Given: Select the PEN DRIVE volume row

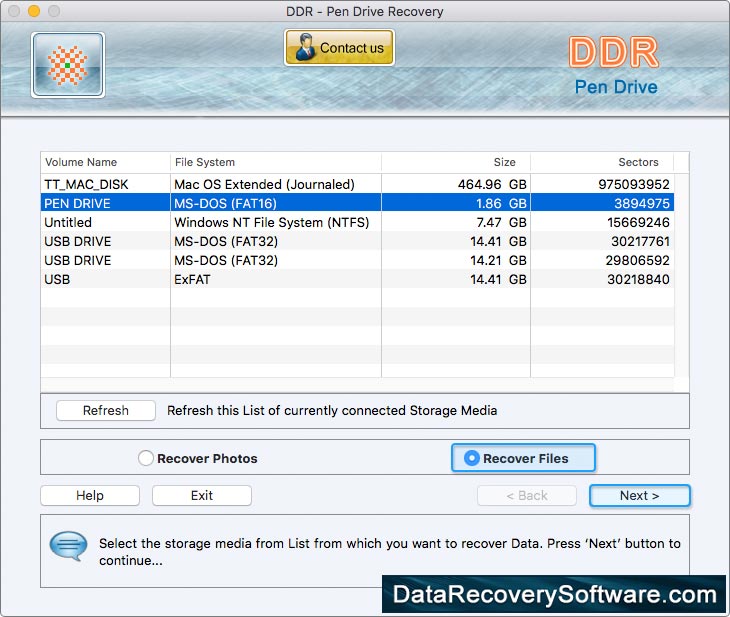Looking at the screenshot, I should tap(357, 203).
